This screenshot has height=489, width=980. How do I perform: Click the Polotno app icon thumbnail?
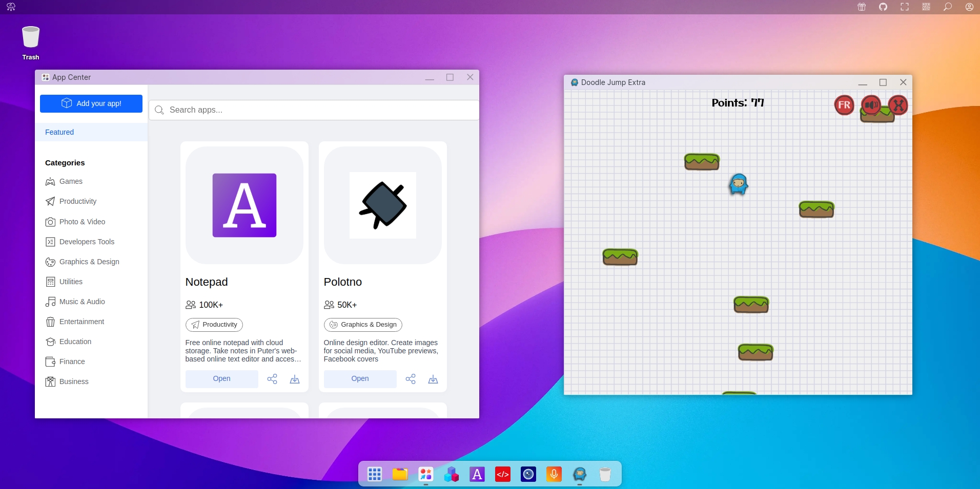[383, 205]
